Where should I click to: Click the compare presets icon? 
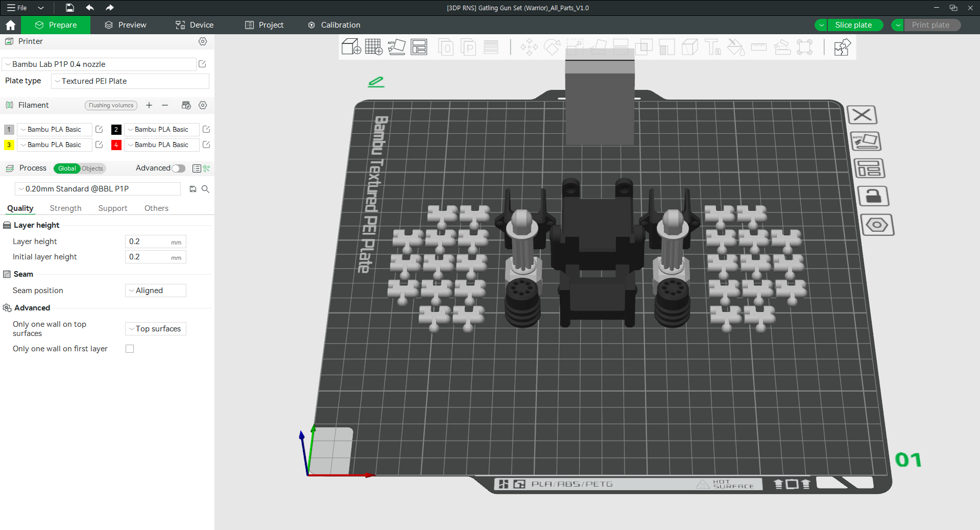207,168
